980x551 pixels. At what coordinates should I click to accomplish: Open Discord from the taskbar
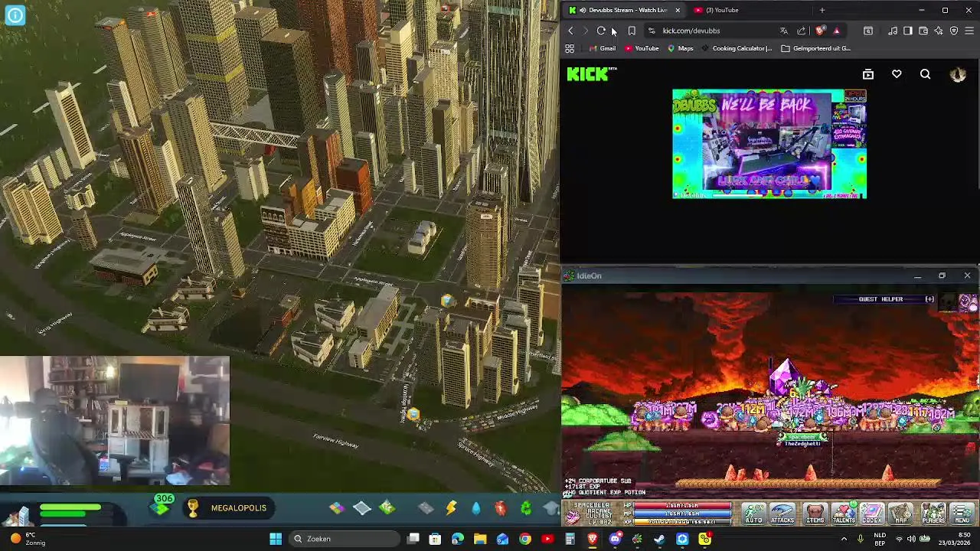[x=615, y=539]
